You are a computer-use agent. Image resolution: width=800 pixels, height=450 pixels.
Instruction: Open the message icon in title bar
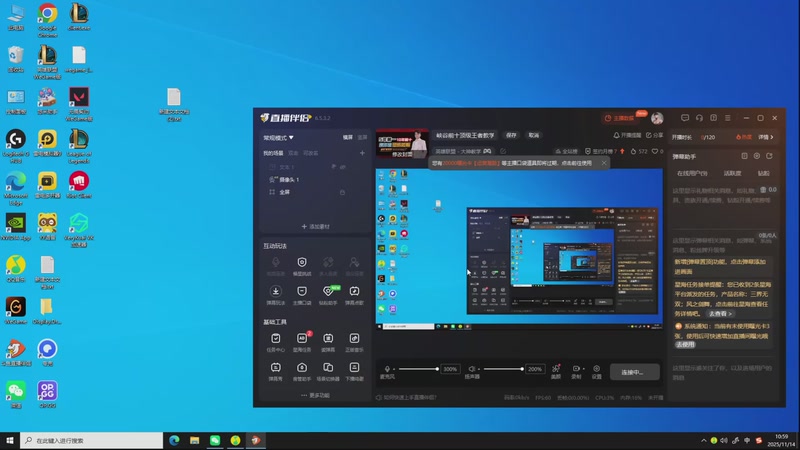[x=685, y=118]
